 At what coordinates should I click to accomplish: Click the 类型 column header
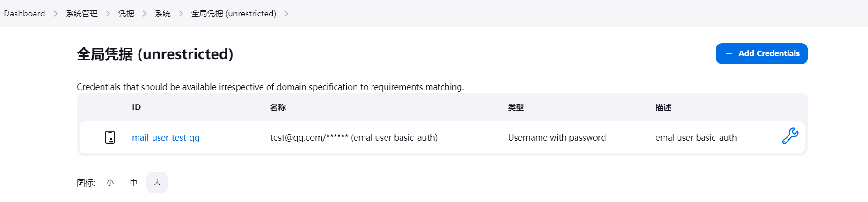click(516, 107)
